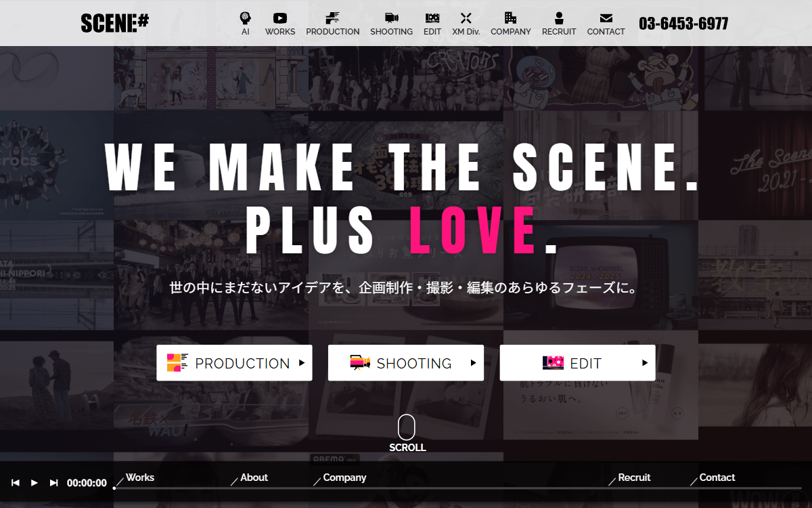This screenshot has height=508, width=812.
Task: Click the EDIT filmstrip icon
Action: 432,18
